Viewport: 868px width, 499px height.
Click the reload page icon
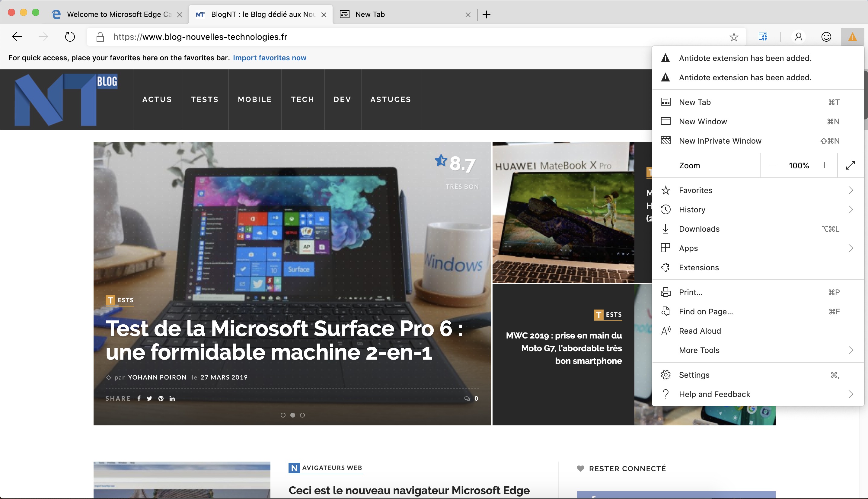click(x=70, y=37)
